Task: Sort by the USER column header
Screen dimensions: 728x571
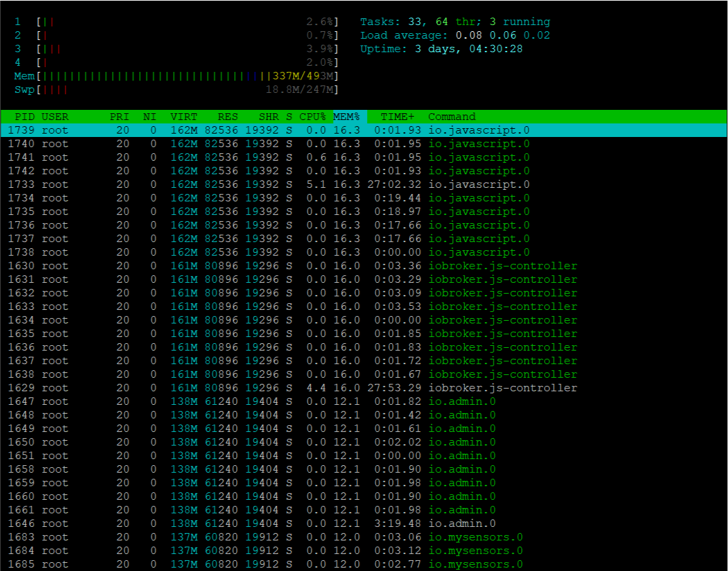Action: [x=55, y=117]
